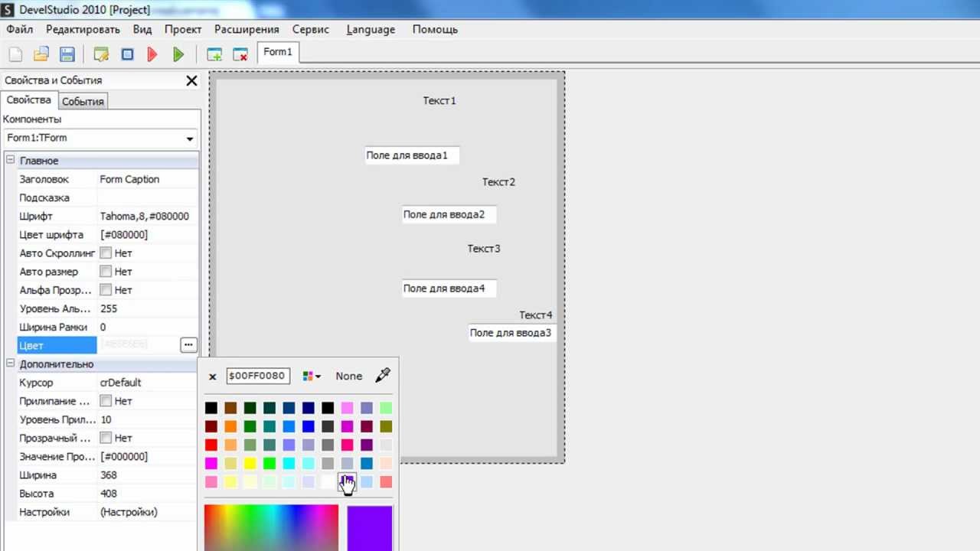The image size is (980, 551).
Task: Open the Form1:TForm components dropdown
Action: 190,139
